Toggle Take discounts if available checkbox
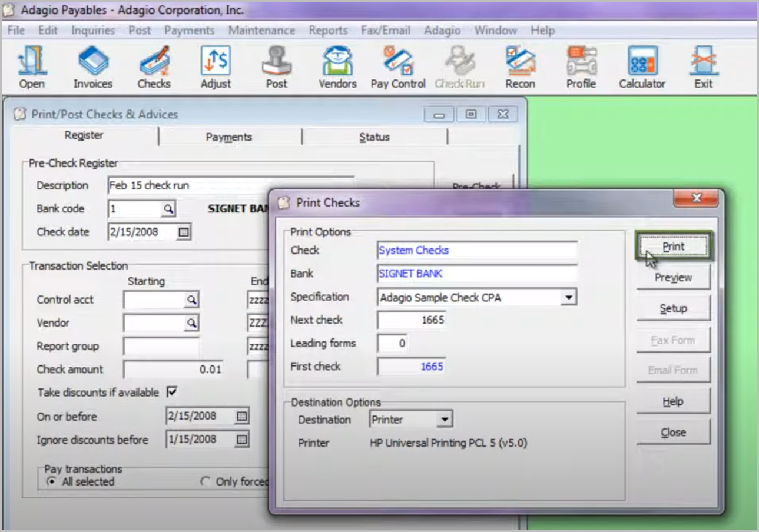Screen dimensions: 759x532 click(x=173, y=392)
